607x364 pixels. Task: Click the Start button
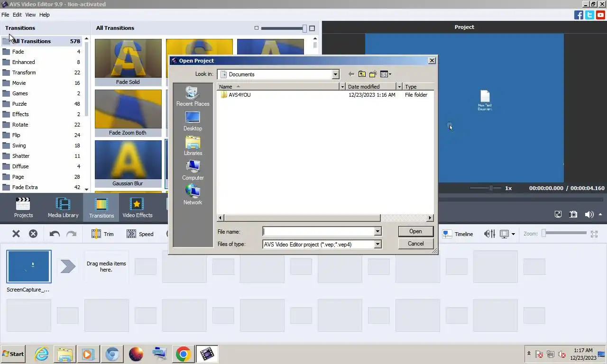coord(13,354)
